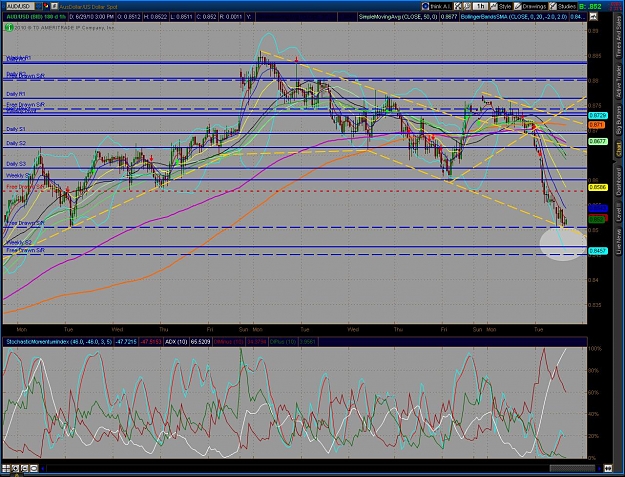Open the Style menu

click(x=505, y=6)
